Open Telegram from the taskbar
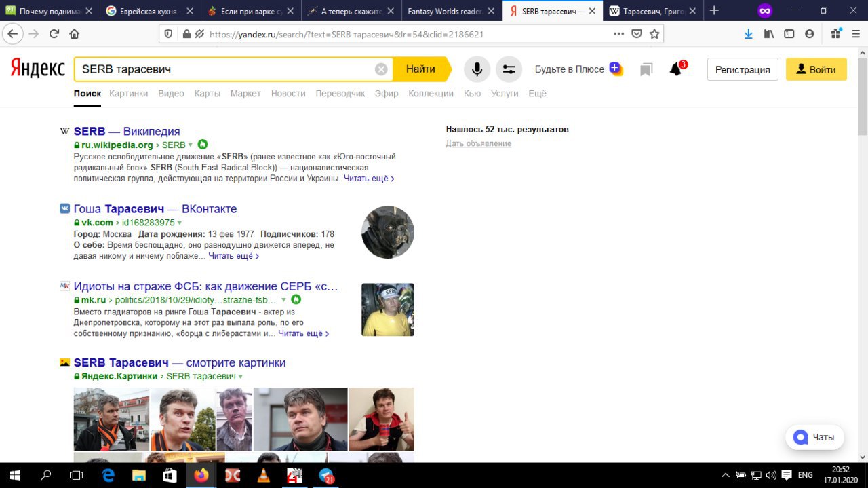The image size is (868, 488). [326, 475]
